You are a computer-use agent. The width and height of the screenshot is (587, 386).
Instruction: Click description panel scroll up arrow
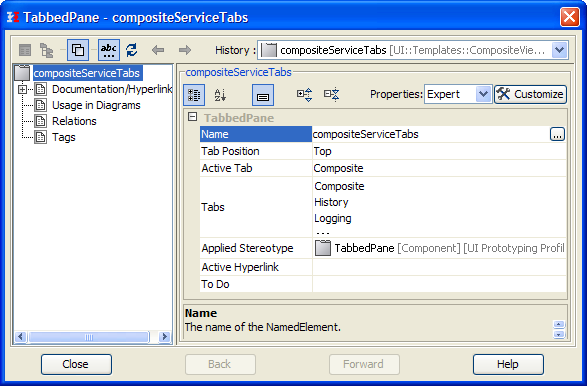click(x=559, y=324)
